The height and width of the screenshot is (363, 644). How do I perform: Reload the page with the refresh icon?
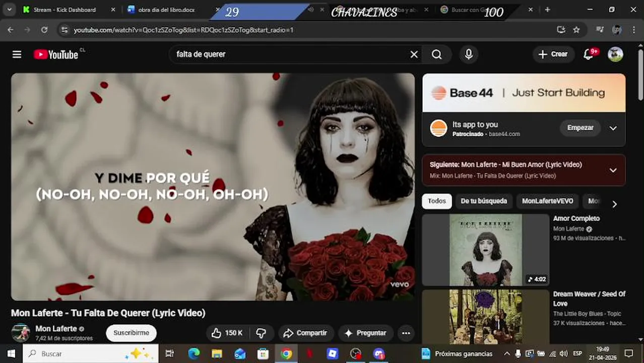[x=44, y=30]
